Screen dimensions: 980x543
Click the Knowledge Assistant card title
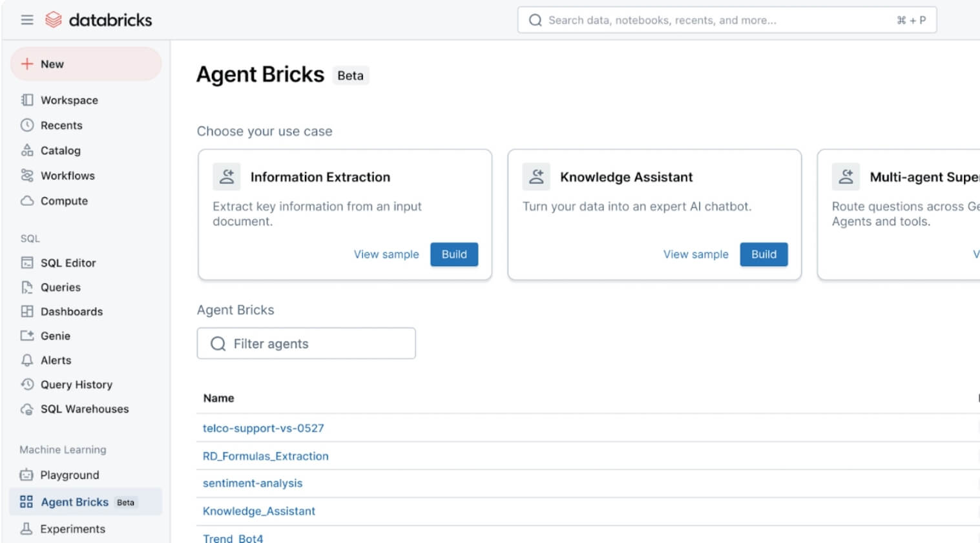[626, 177]
